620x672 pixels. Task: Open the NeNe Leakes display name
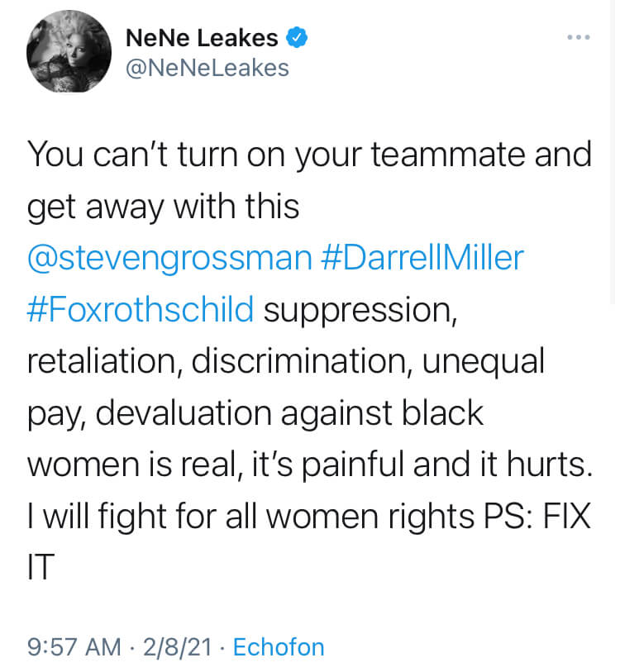point(202,38)
